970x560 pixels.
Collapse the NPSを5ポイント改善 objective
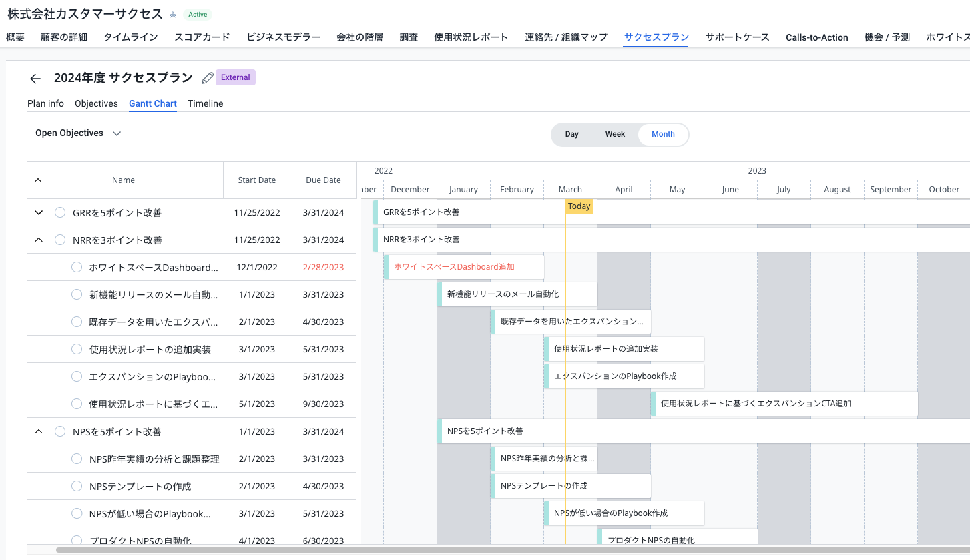coord(38,432)
